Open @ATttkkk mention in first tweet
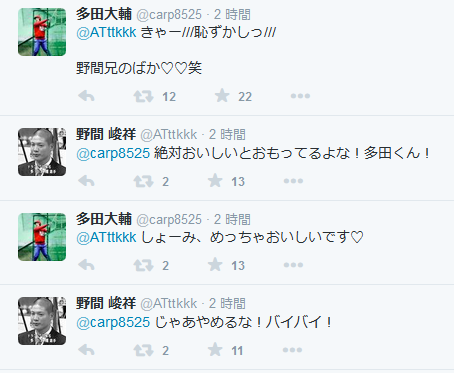 pos(106,32)
